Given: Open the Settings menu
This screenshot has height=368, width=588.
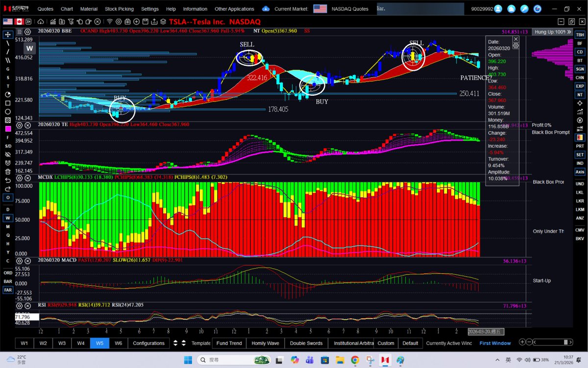Looking at the screenshot, I should pos(150,9).
